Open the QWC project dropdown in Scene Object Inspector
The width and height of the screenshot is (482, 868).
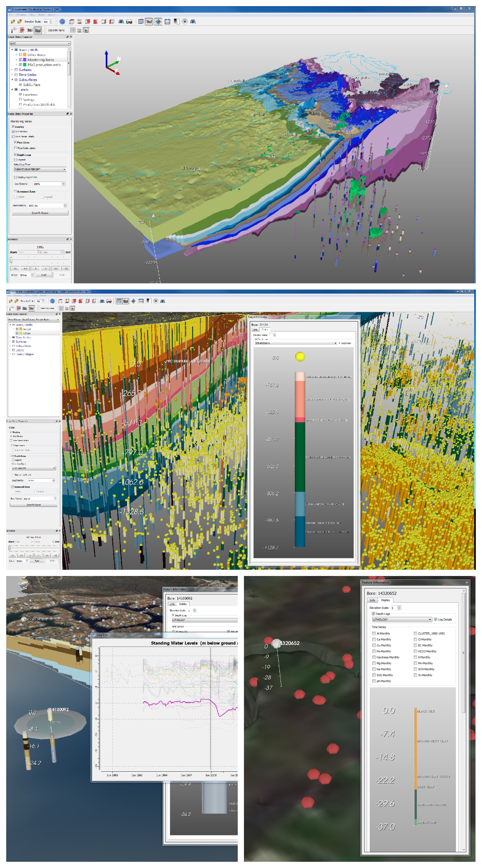point(40,43)
